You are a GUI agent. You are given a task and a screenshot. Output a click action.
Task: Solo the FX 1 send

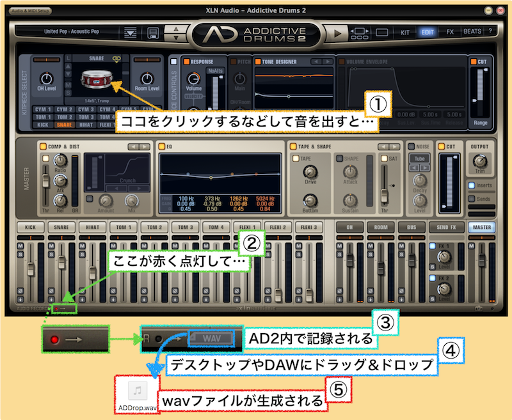point(433,267)
